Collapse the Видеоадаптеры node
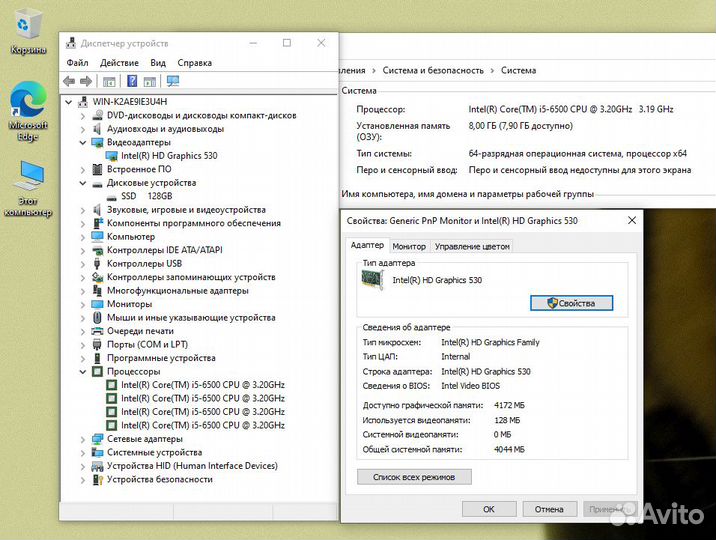Image resolution: width=716 pixels, height=540 pixels. 83,142
